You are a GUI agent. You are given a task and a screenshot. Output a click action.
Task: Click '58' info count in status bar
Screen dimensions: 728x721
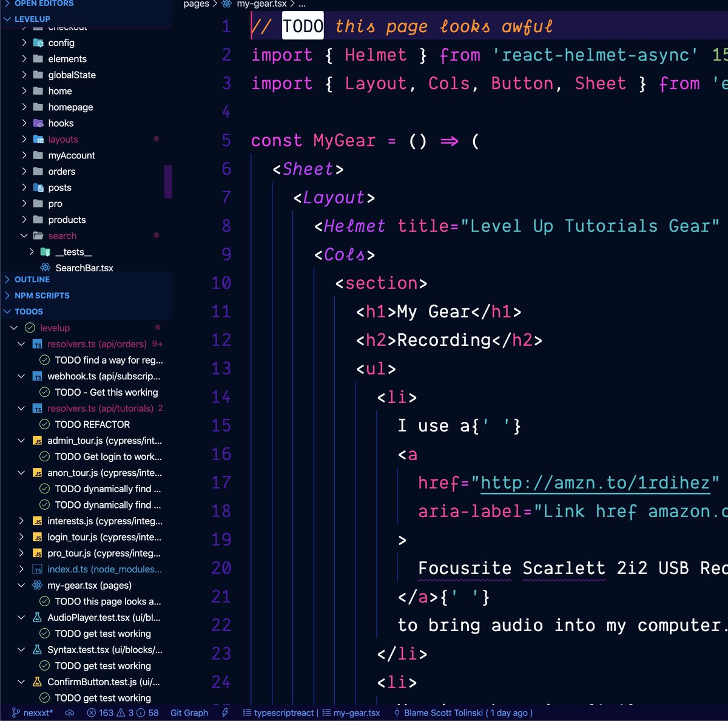153,713
